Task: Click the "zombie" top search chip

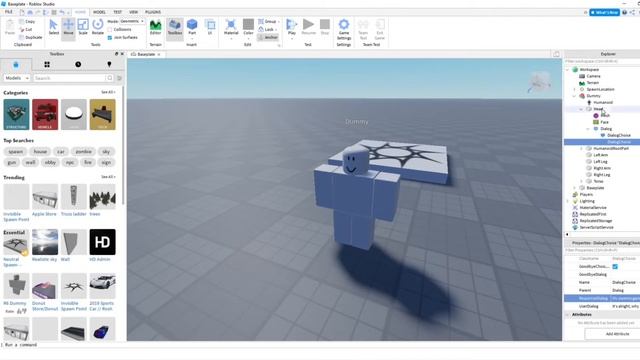Action: point(83,151)
